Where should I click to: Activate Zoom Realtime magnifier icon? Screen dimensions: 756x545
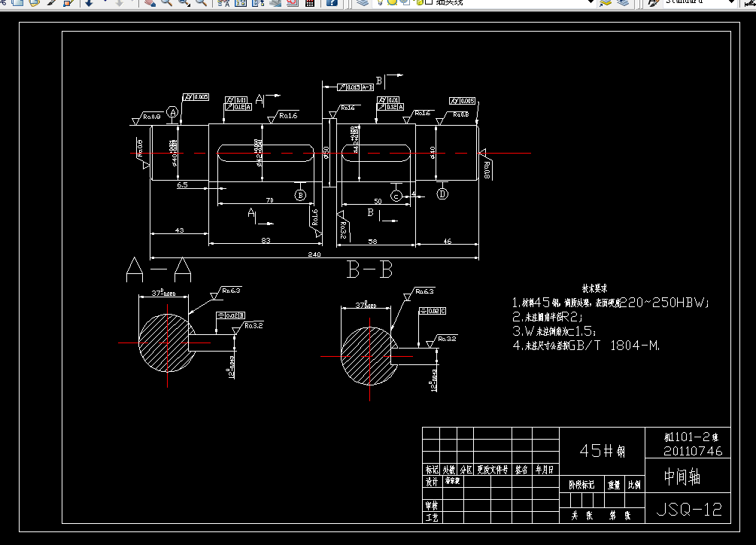tap(166, 2)
